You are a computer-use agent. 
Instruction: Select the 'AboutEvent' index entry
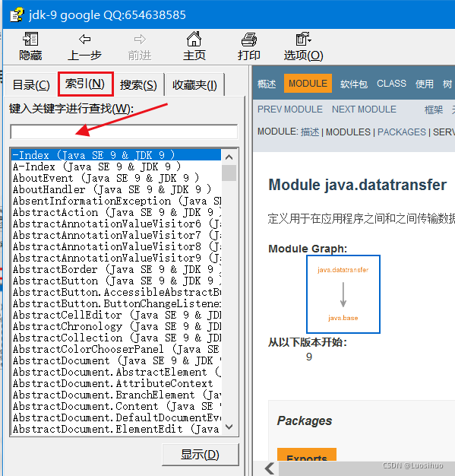[116, 178]
